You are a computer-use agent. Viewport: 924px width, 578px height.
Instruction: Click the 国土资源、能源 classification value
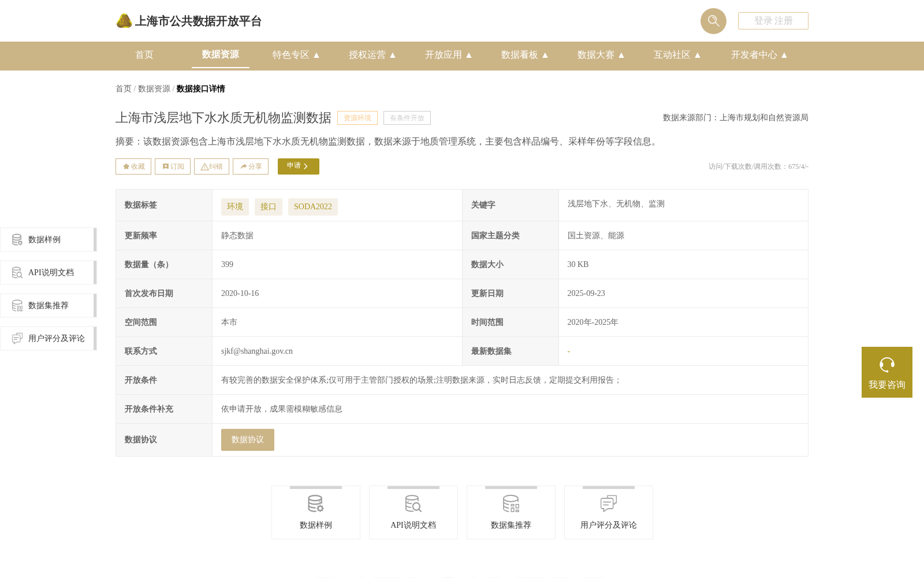point(596,235)
